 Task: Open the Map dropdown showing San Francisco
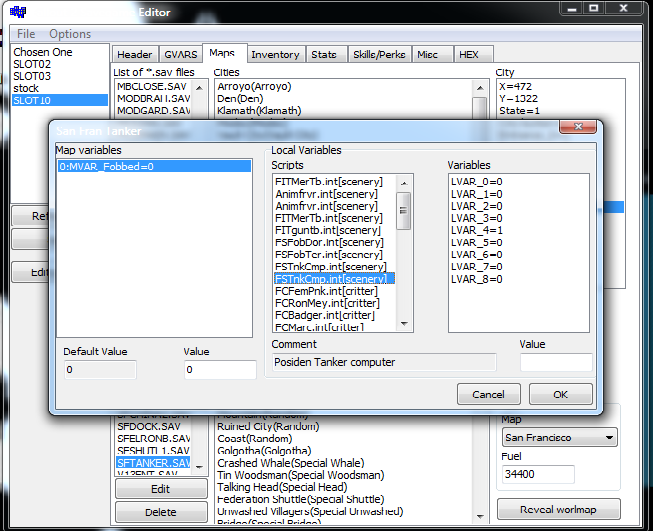[559, 437]
